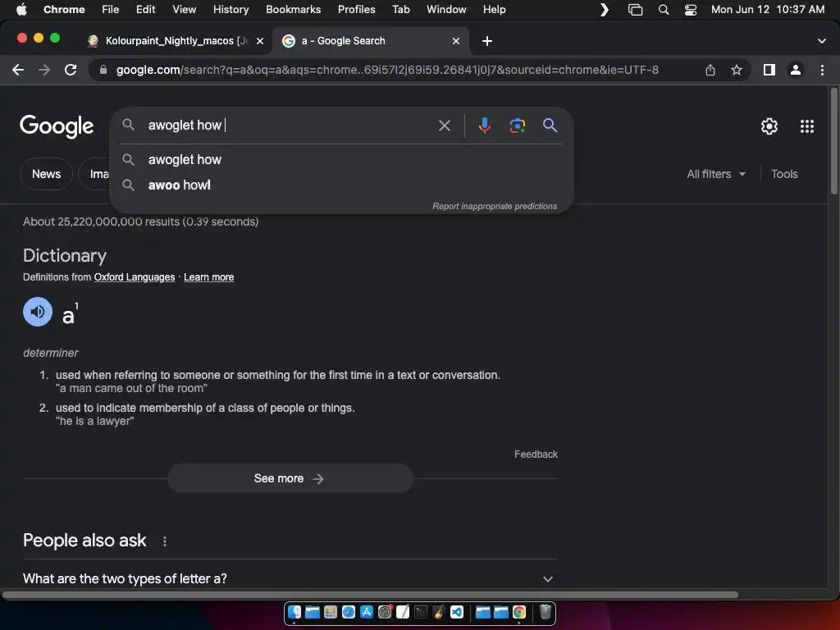Click the address bar URL

click(387, 70)
